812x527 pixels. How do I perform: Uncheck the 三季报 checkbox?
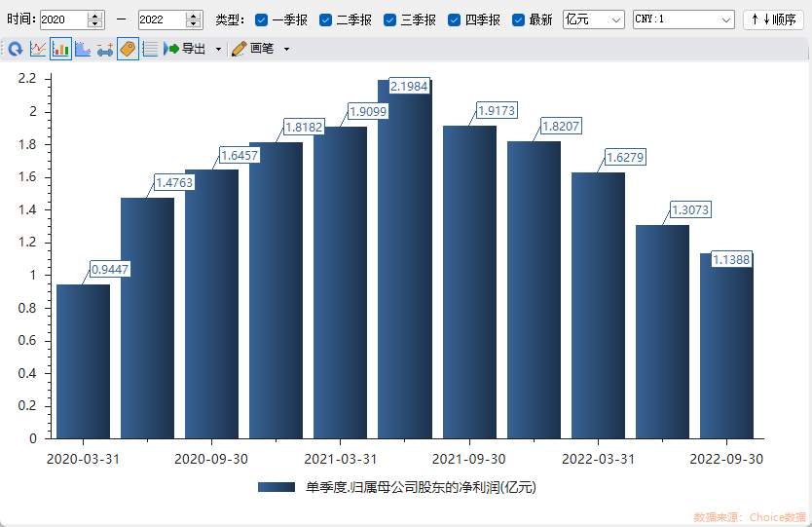[x=390, y=19]
